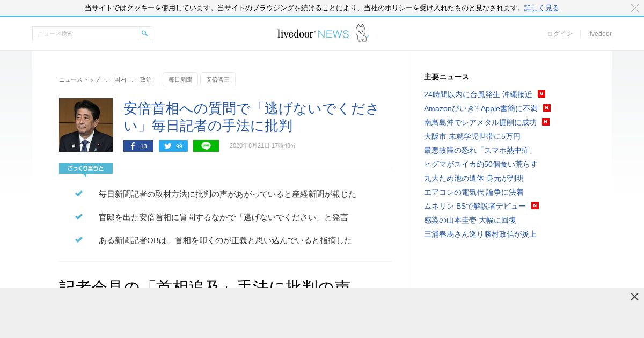
Task: Open the 政治 breadcrumb
Action: coord(146,79)
